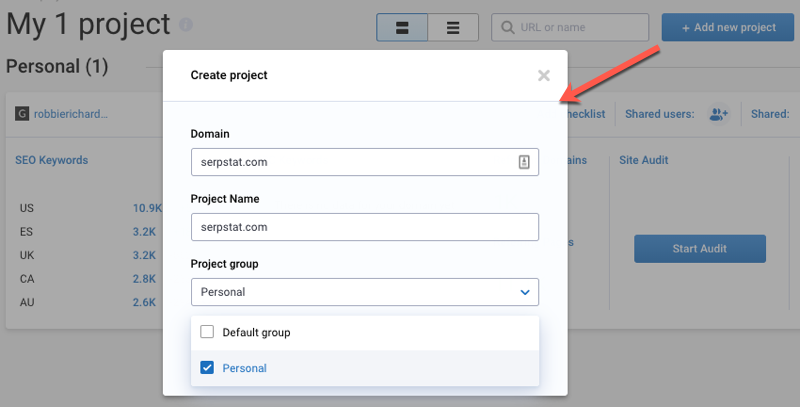800x407 pixels.
Task: Click the Add new project button
Action: tap(727, 28)
